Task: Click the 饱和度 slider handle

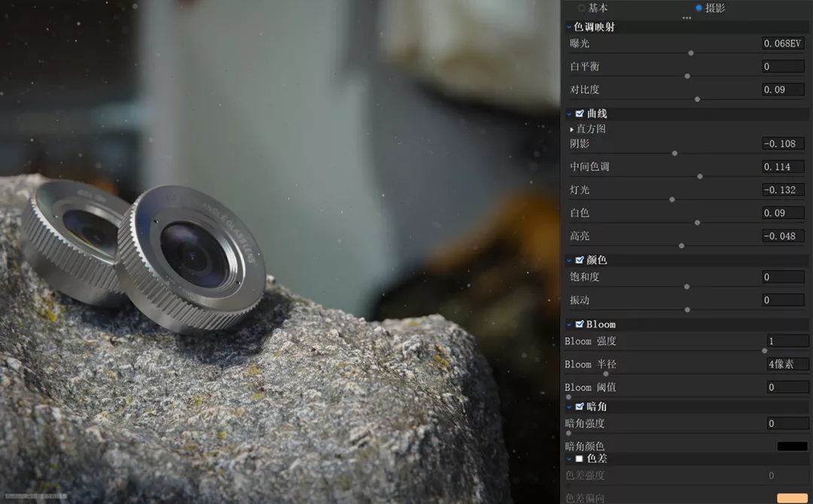Action: 687,287
